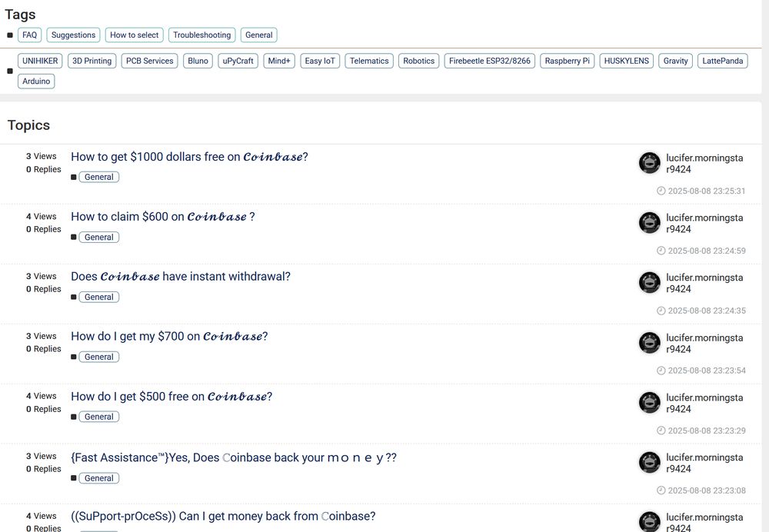The width and height of the screenshot is (769, 532).
Task: Click the timestamp 2025-08-08 23:25:31
Action: tap(707, 191)
